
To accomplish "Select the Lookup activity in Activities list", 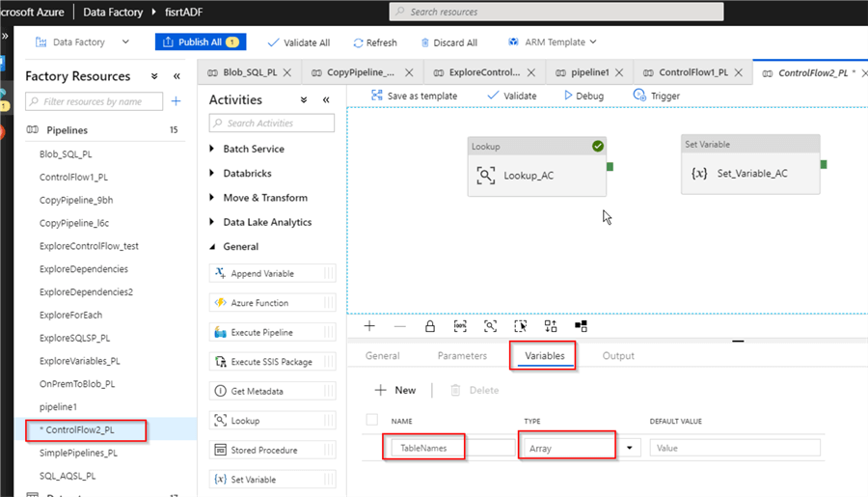I will click(272, 421).
